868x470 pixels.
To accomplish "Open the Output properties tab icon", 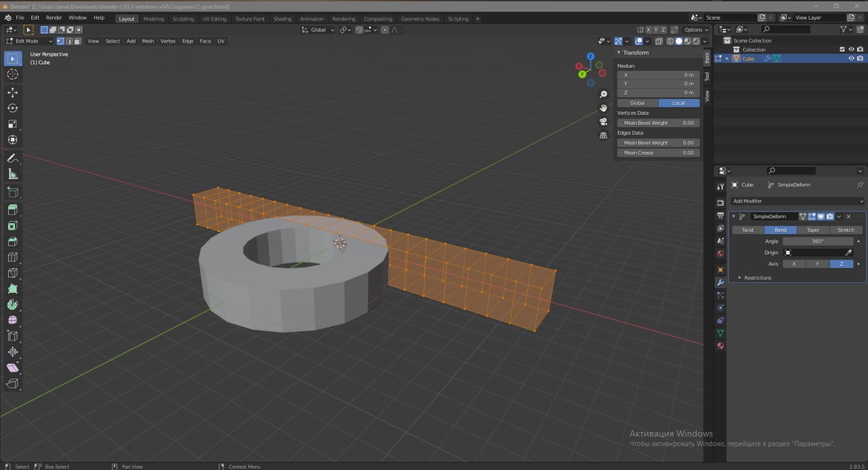I will pyautogui.click(x=720, y=216).
